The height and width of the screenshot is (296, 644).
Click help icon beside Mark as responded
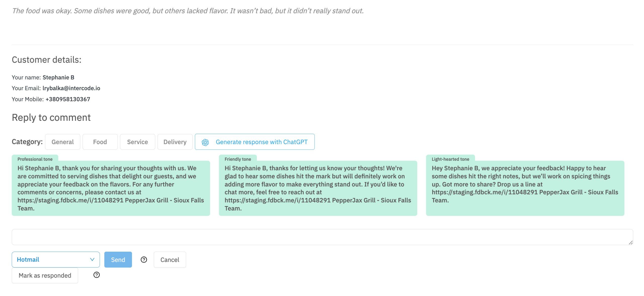[97, 275]
